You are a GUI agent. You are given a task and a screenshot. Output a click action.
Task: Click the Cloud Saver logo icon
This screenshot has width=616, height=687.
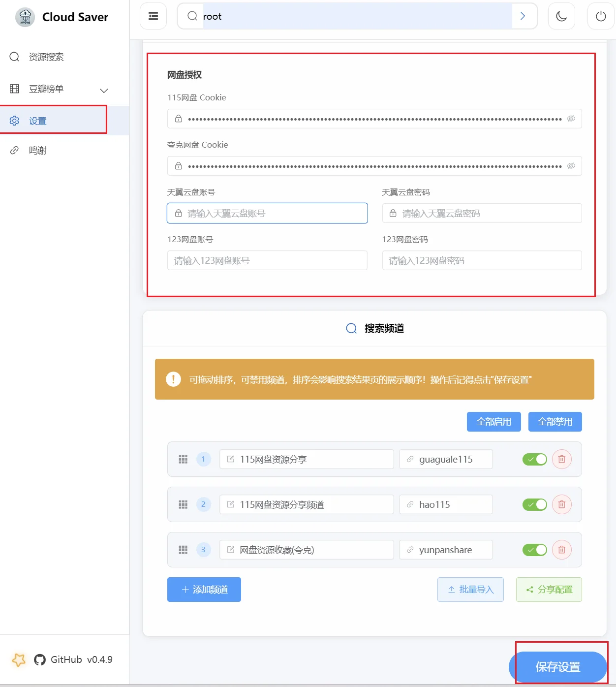coord(25,17)
